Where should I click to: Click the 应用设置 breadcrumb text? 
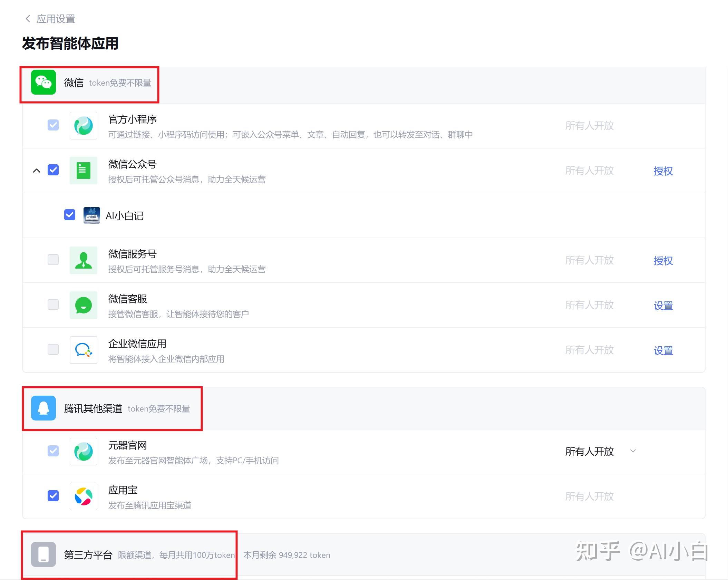(56, 19)
